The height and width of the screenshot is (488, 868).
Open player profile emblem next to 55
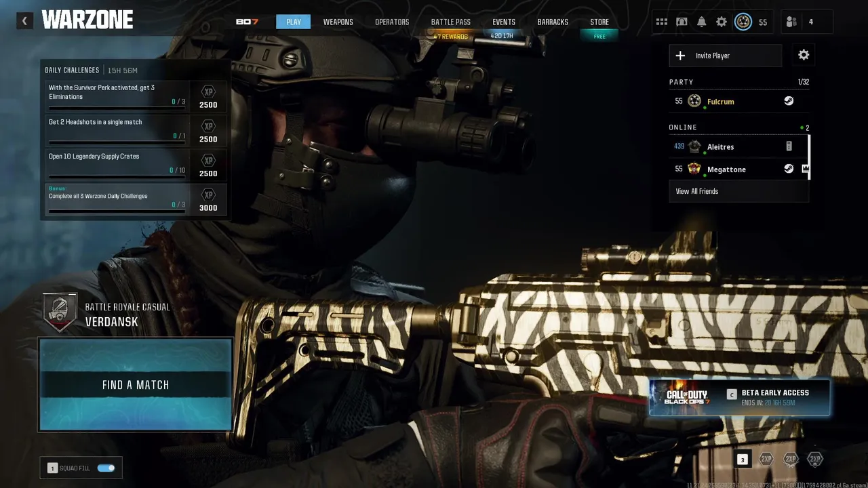click(743, 22)
